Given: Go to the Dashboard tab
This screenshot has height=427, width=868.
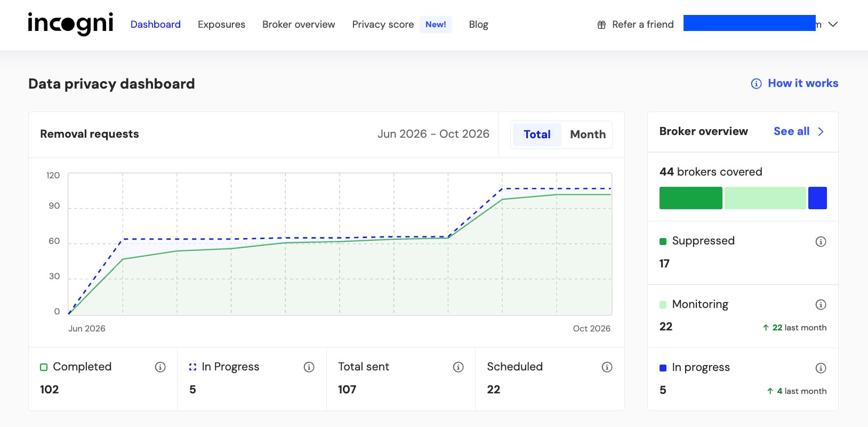Looking at the screenshot, I should (x=156, y=25).
